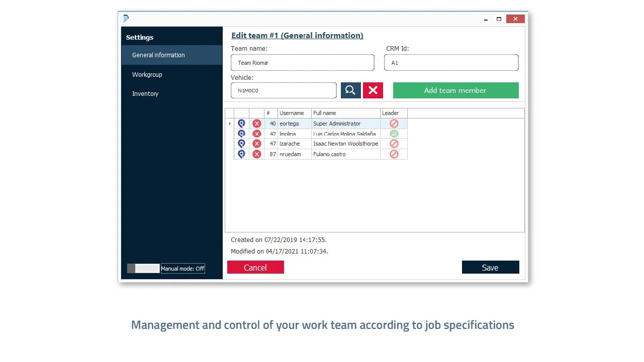The width and height of the screenshot is (644, 362).
Task: Open the Inventory settings section
Action: tap(172, 93)
